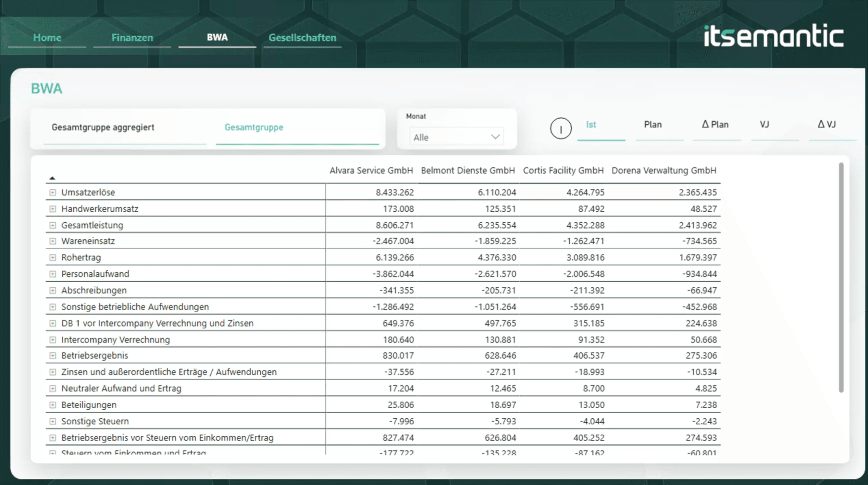Image resolution: width=868 pixels, height=485 pixels.
Task: Expand Neutraler Aufwand und Ertrag row
Action: click(52, 388)
